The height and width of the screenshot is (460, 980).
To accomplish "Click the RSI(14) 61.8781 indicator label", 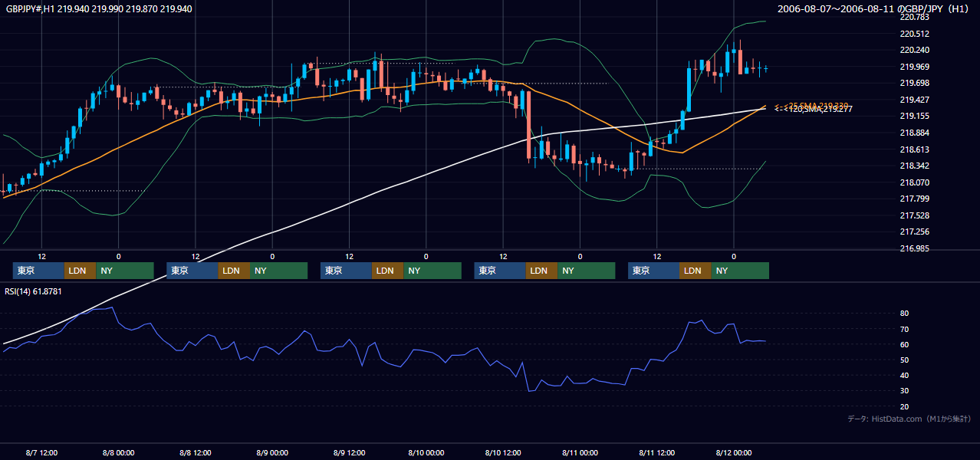I will tap(33, 291).
